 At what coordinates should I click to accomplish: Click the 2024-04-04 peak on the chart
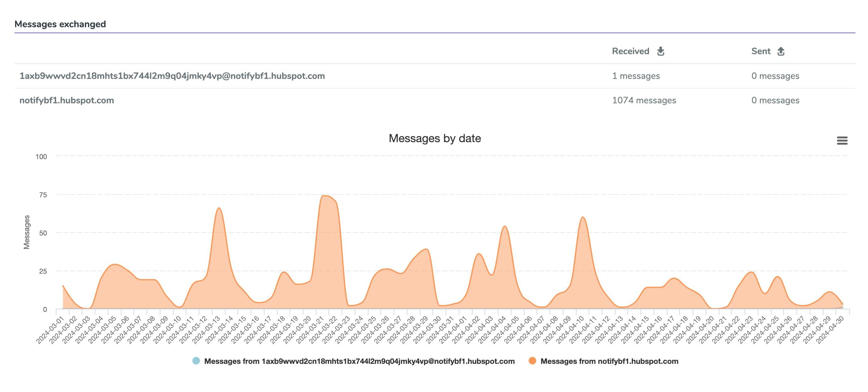click(505, 226)
